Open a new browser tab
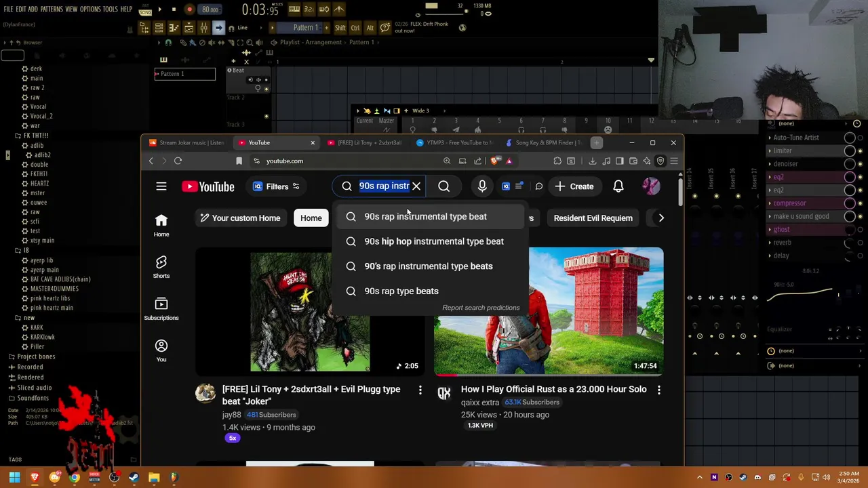 (597, 142)
